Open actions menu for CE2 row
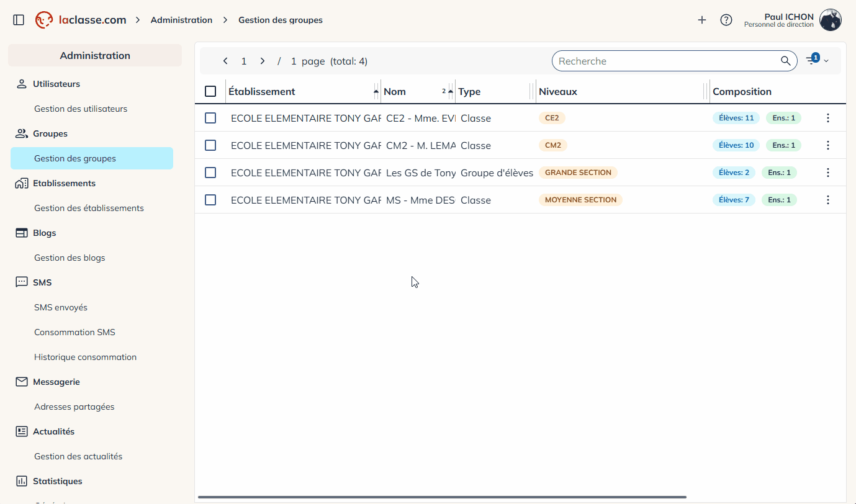The height and width of the screenshot is (504, 856). pyautogui.click(x=827, y=118)
